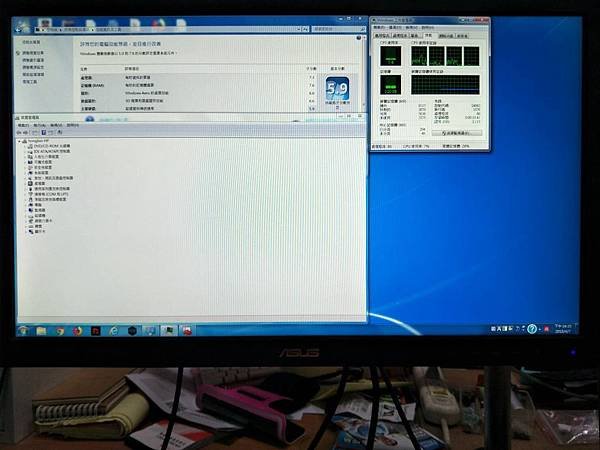Viewport: 600px width, 450px height.
Task: Click the physical memory usage history graph
Action: [x=445, y=85]
